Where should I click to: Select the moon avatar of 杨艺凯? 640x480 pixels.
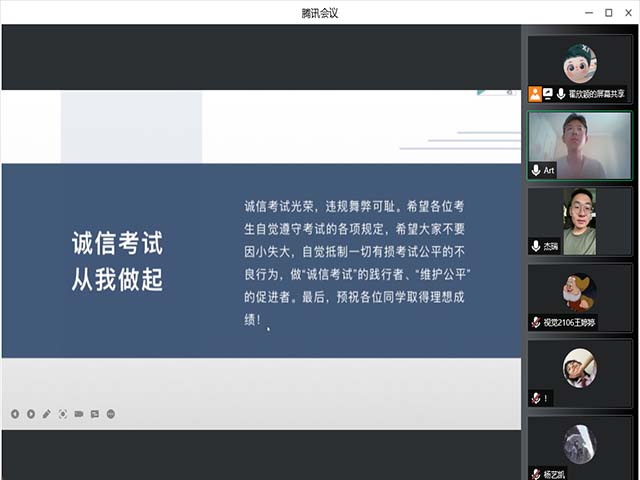pyautogui.click(x=580, y=444)
